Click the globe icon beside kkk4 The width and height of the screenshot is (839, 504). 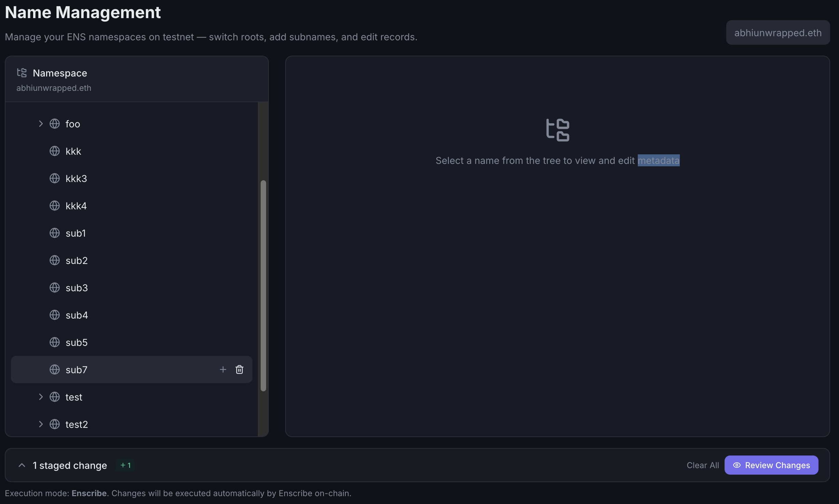click(55, 206)
